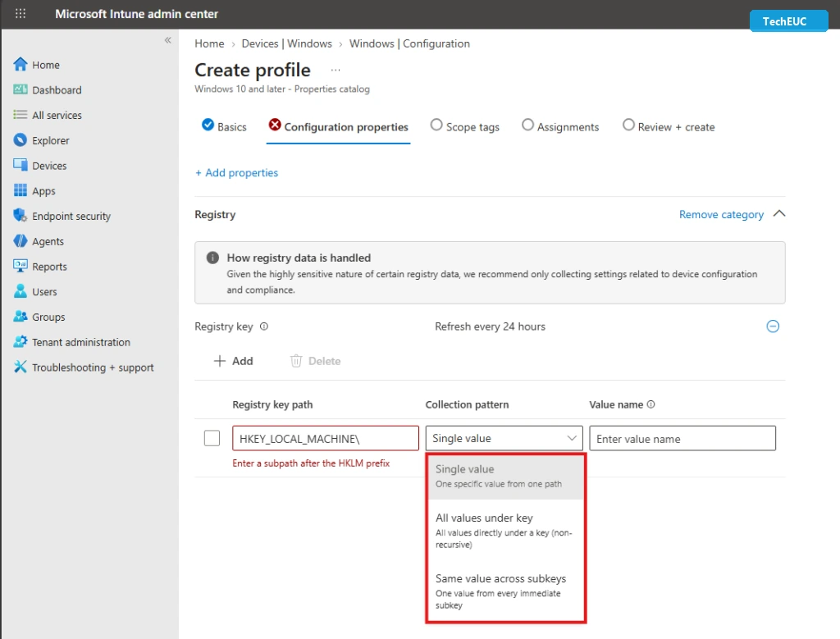Click the Users icon in sidebar
Image resolution: width=840 pixels, height=639 pixels.
[x=21, y=291]
